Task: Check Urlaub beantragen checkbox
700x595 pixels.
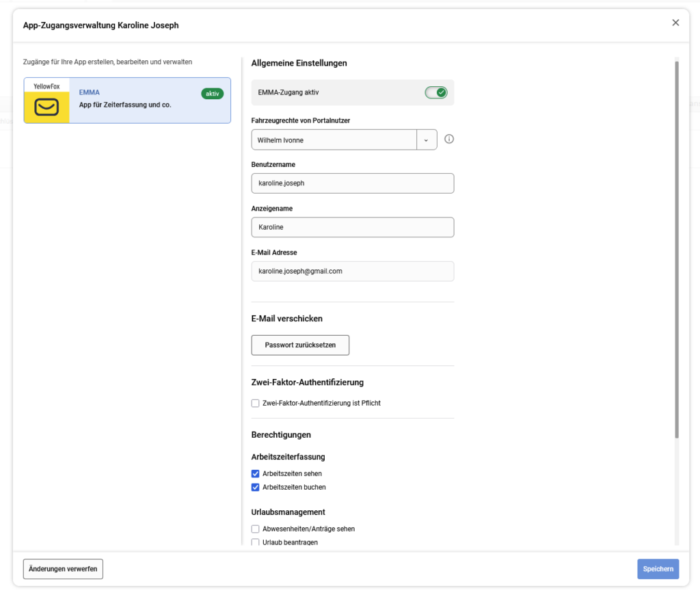Action: (x=256, y=542)
